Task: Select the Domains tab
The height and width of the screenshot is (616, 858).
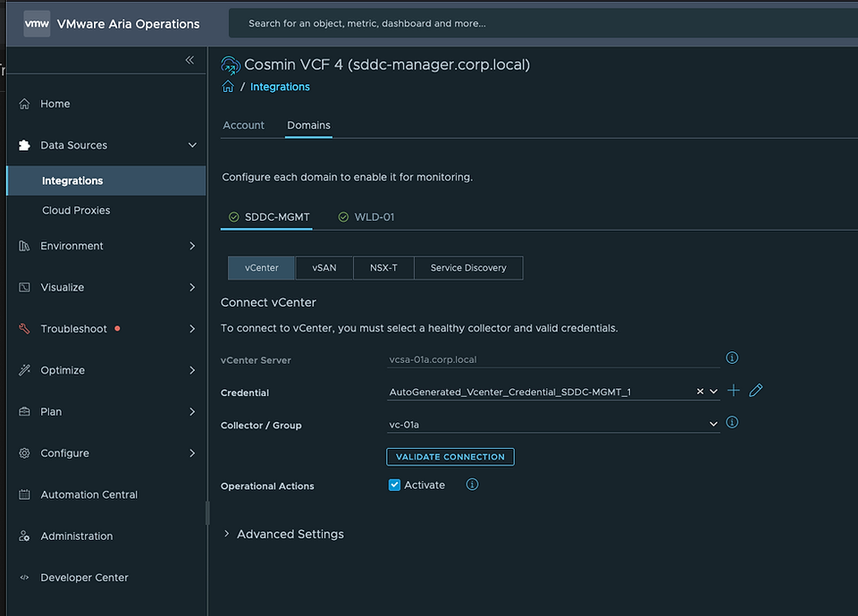Action: [x=308, y=125]
